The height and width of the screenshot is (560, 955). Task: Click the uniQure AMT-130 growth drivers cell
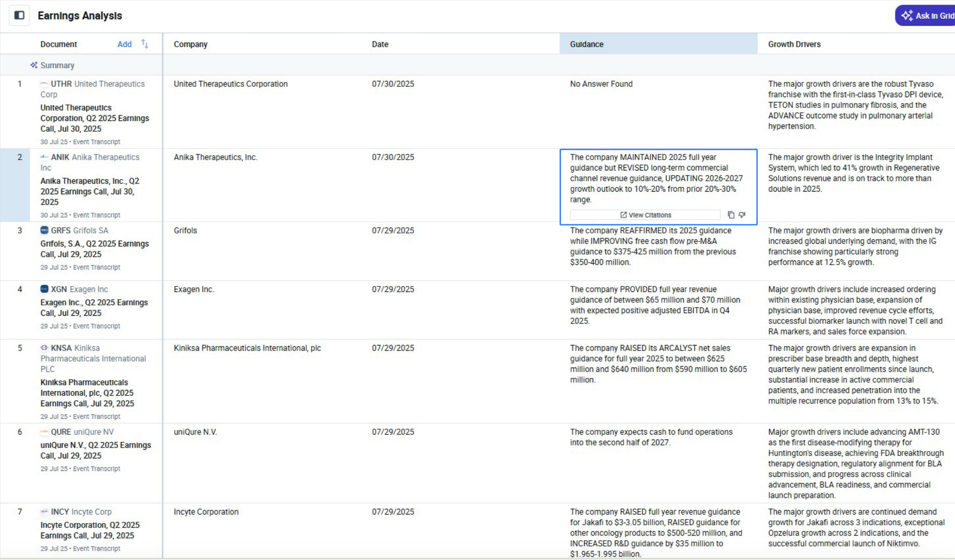(856, 464)
